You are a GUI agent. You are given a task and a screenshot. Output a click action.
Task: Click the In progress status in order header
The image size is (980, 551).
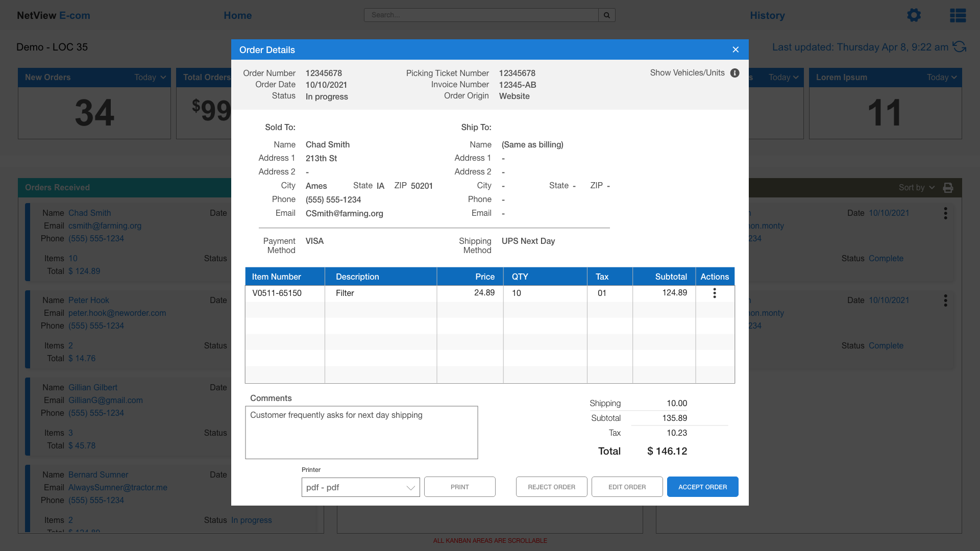[327, 96]
